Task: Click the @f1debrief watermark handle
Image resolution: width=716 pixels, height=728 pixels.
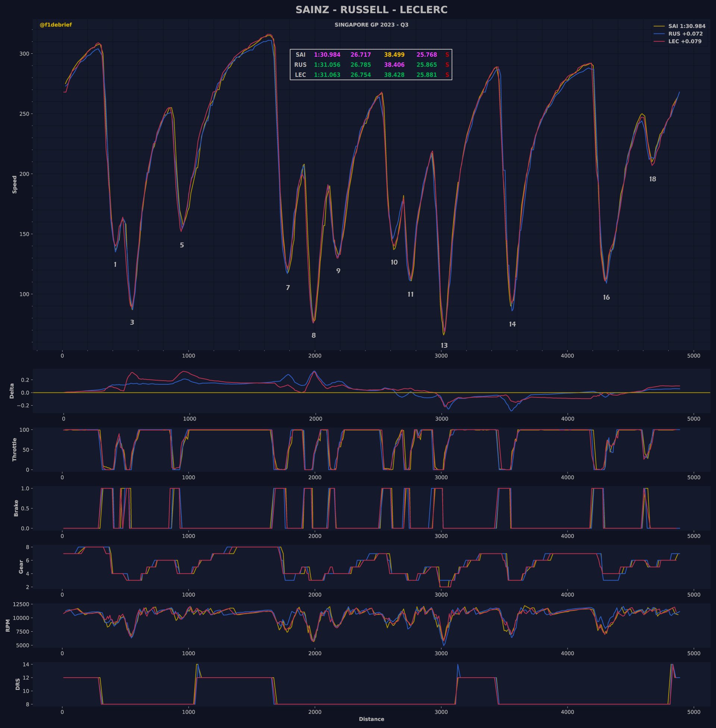Action: (56, 25)
